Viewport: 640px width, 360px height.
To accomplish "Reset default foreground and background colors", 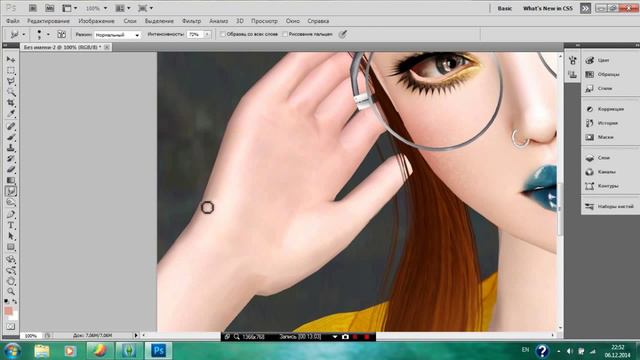I will pos(7,301).
